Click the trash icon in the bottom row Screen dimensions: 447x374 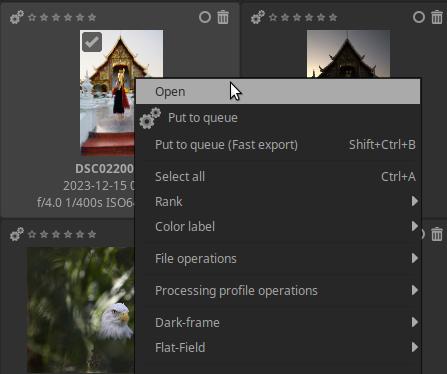(x=437, y=234)
